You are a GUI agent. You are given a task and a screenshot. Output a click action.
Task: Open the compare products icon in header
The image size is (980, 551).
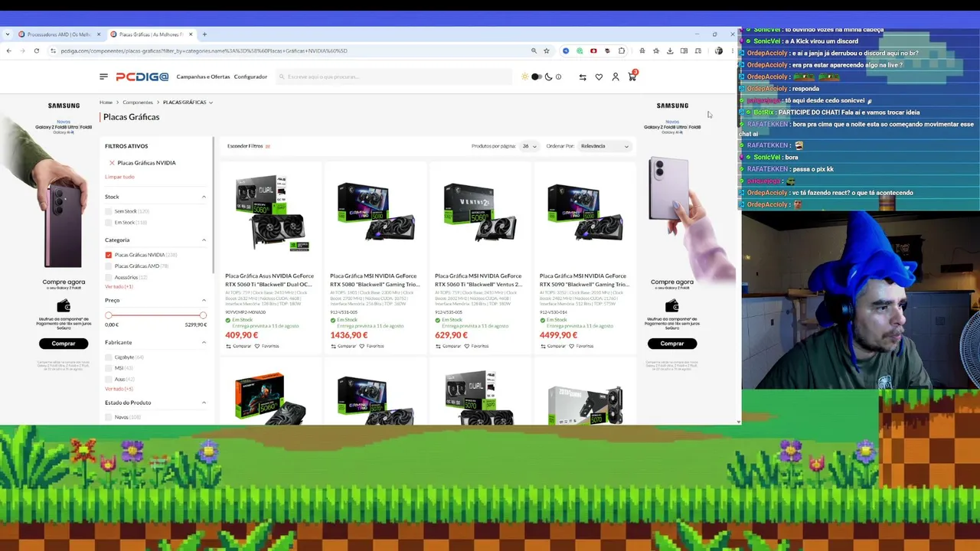coord(583,77)
